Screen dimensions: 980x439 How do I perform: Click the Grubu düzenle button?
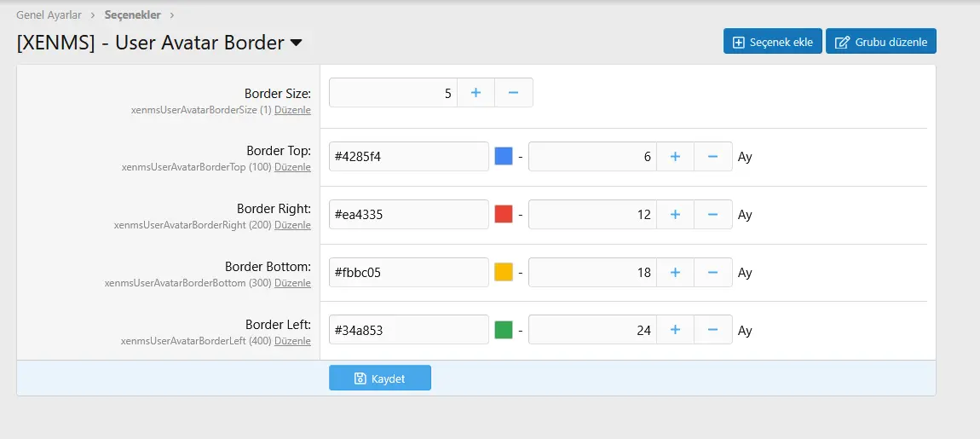point(881,41)
